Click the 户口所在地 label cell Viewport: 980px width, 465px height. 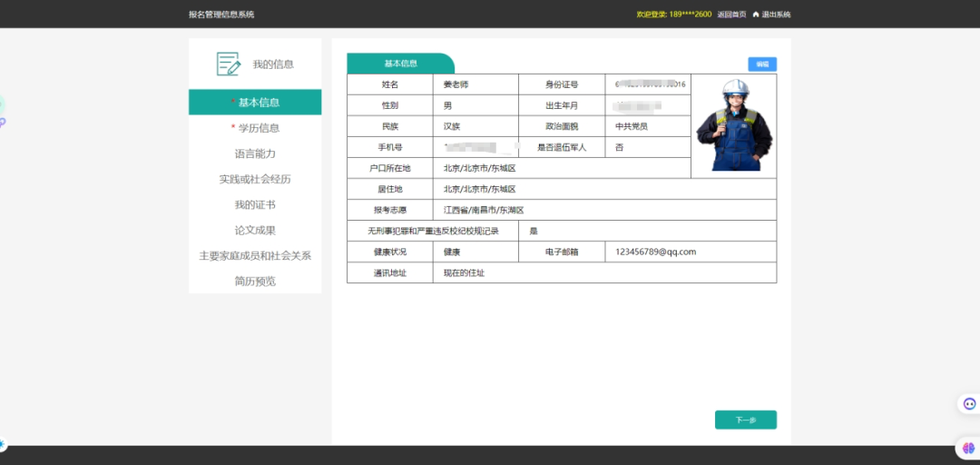point(390,168)
